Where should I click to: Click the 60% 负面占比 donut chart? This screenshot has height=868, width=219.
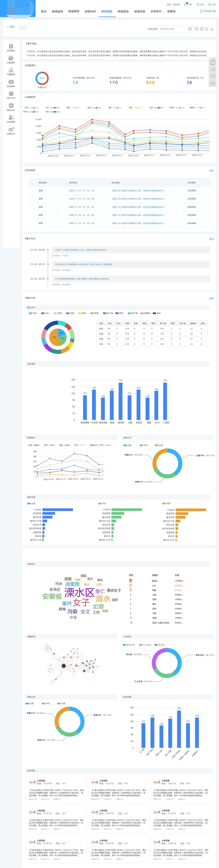(42, 78)
